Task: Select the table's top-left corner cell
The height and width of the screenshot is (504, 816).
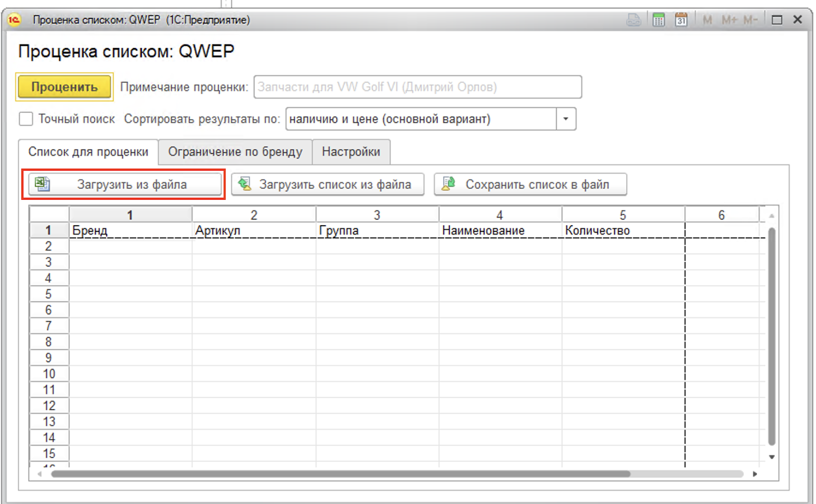Action: click(49, 215)
